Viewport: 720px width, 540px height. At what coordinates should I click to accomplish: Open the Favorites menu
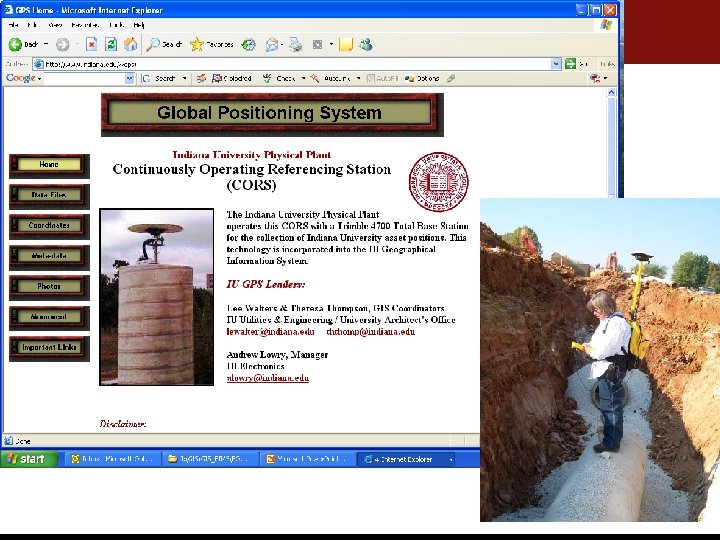click(85, 25)
